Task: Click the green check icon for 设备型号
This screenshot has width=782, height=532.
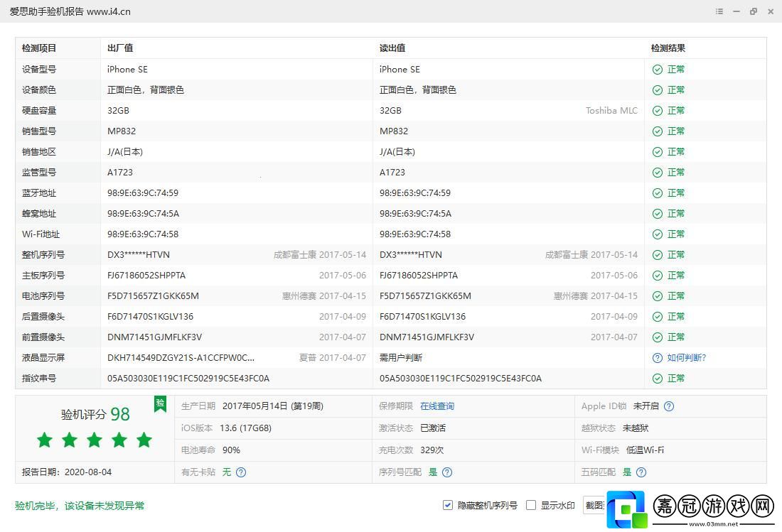Action: pos(658,69)
